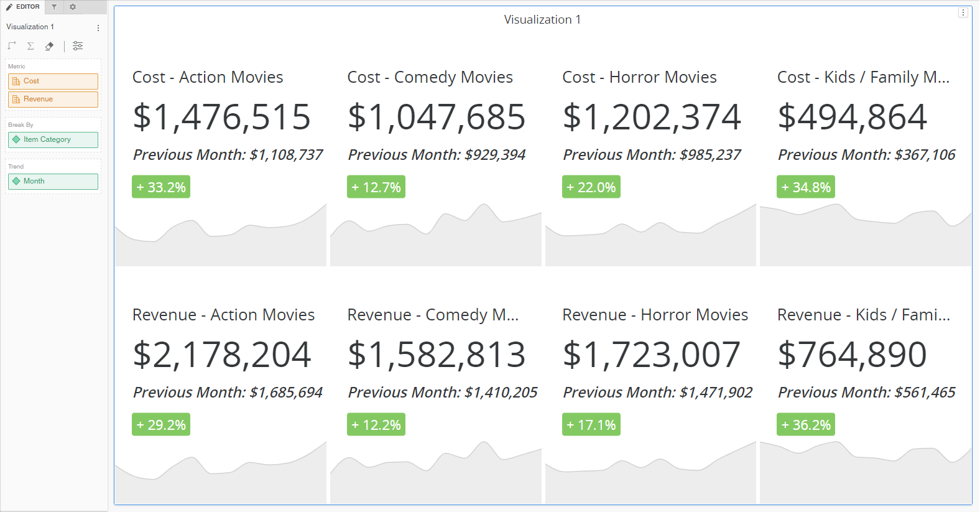
Task: Select the Revenue metric
Action: [x=53, y=100]
